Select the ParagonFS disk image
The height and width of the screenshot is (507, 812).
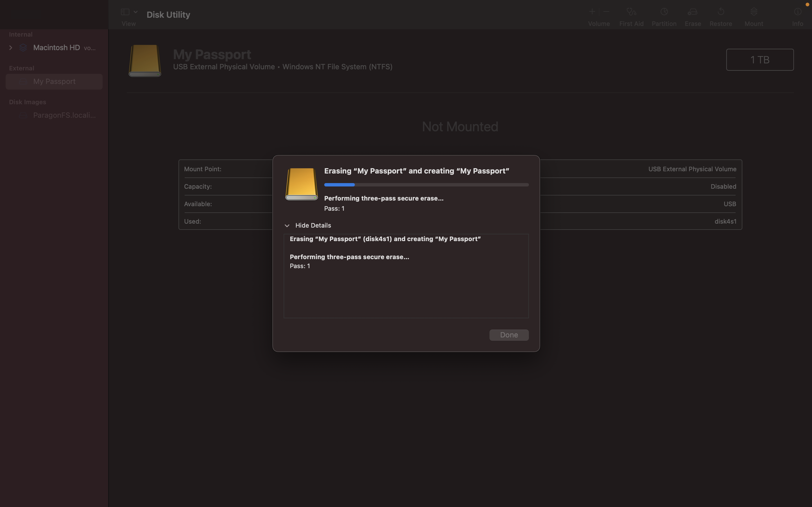64,115
